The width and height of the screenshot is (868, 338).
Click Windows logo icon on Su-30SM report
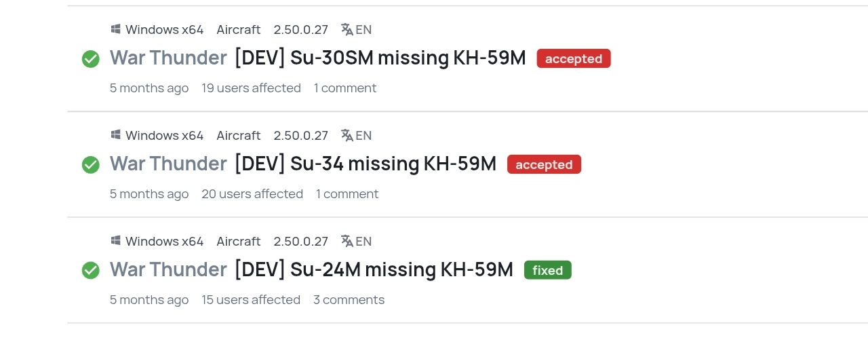click(x=116, y=29)
